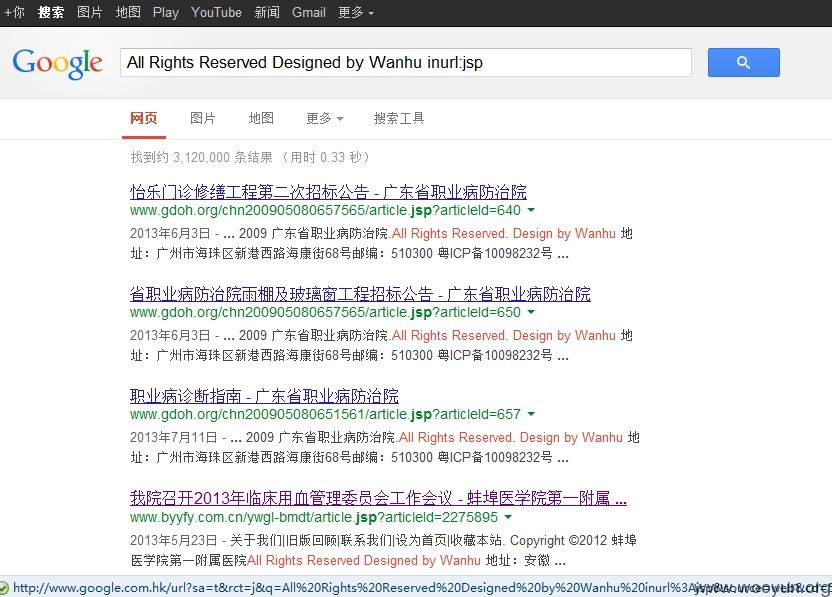Expand the 更多 dropdown in top bar

click(x=356, y=12)
